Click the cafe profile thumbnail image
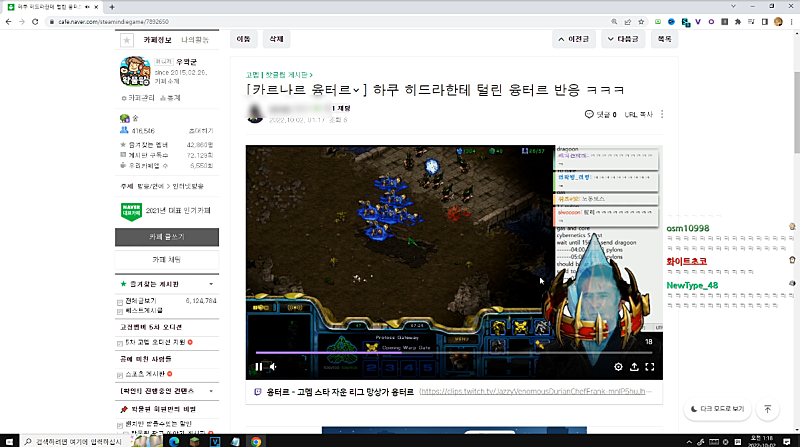Viewport: 800px width, 447px height. pos(135,71)
